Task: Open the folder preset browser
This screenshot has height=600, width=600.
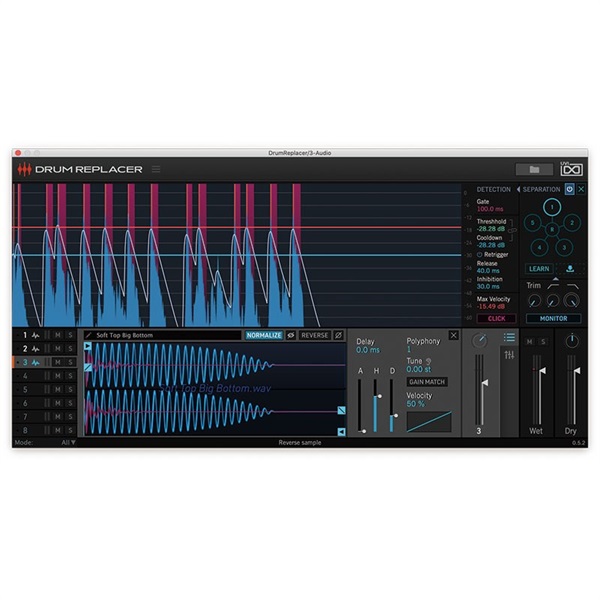Action: click(x=534, y=169)
